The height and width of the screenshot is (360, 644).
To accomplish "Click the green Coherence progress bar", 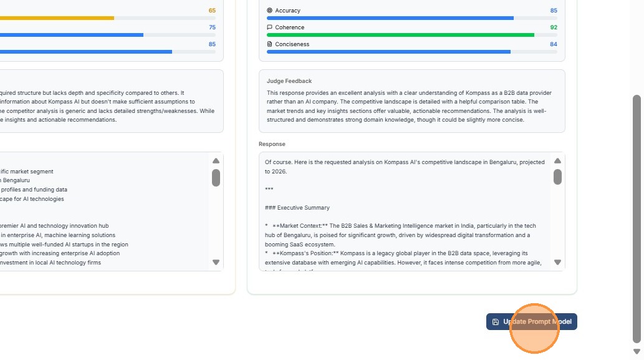I will coord(400,35).
